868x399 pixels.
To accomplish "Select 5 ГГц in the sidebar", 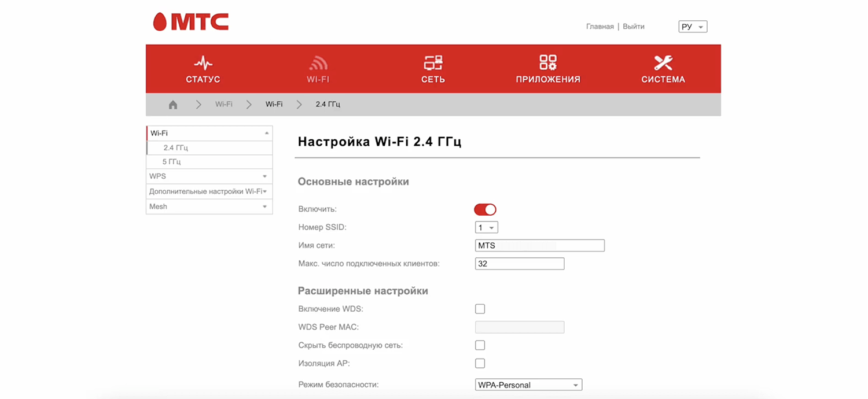I will 172,162.
